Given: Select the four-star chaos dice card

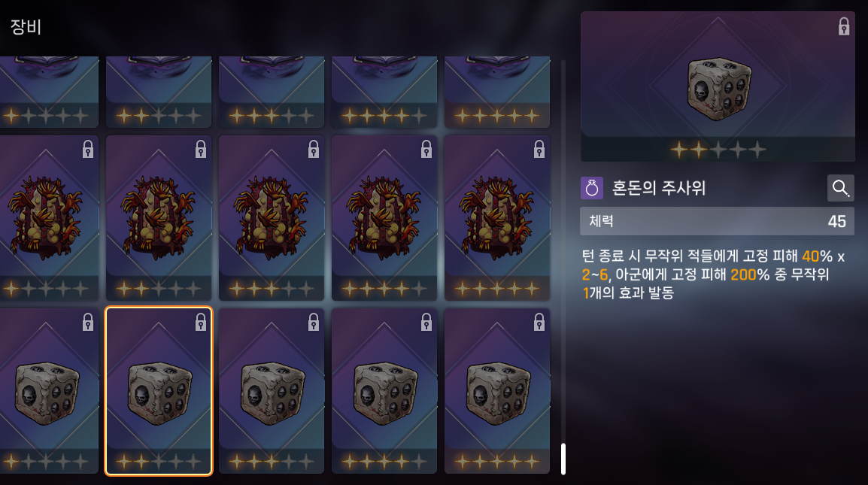Looking at the screenshot, I should (x=384, y=391).
